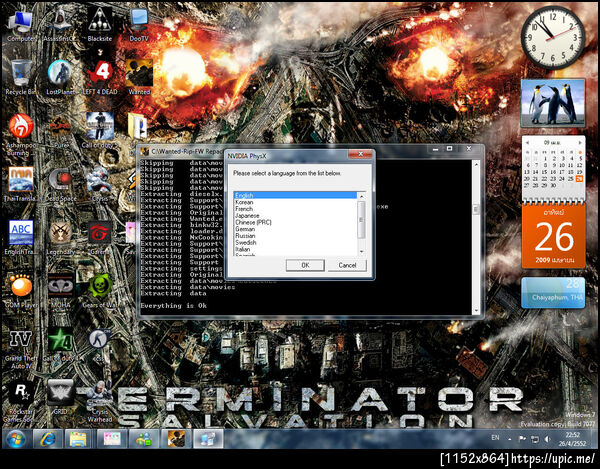The width and height of the screenshot is (600, 469).
Task: Select the MOHA desktop shortcut
Action: pyautogui.click(x=60, y=291)
